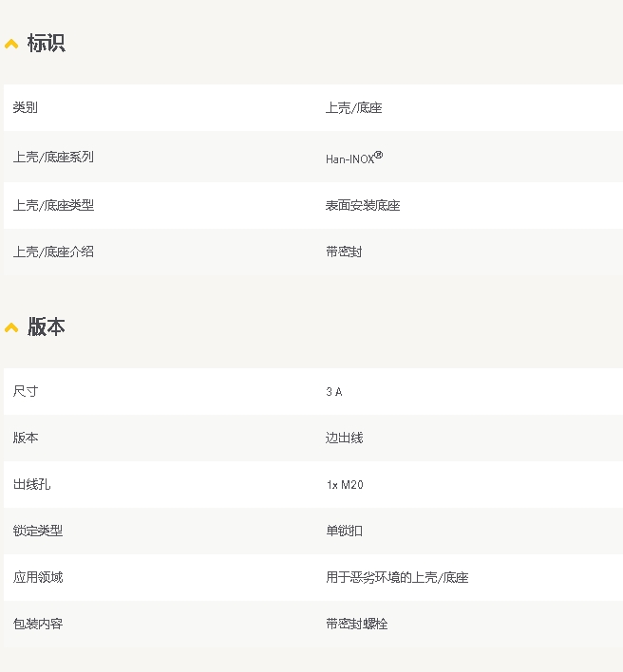
Task: Collapse the 标识 section chevron icon
Action: [11, 44]
